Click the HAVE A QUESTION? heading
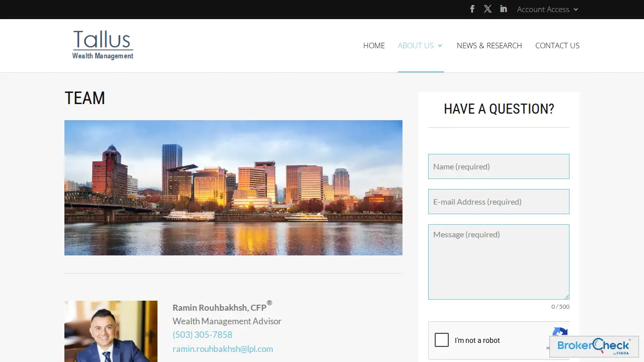 499,109
